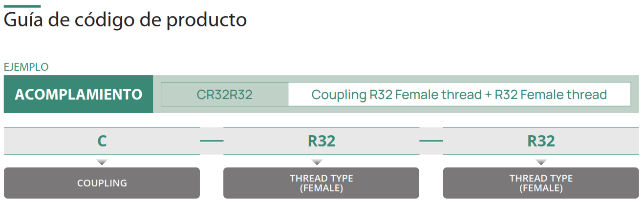Click the Coupling R32 Female thread description cell
This screenshot has width=644, height=205.
pos(459,94)
